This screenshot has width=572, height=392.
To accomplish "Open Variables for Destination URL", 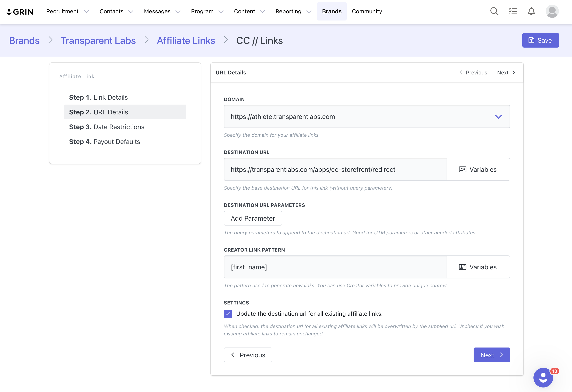I will tap(478, 169).
